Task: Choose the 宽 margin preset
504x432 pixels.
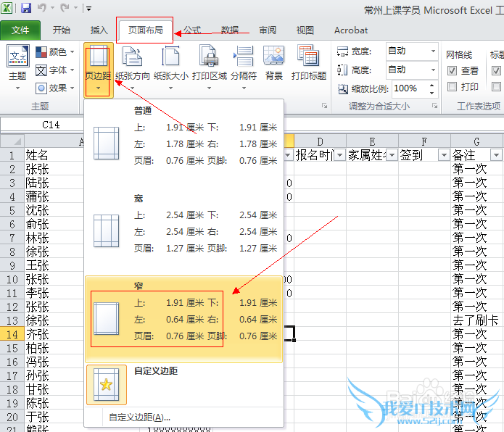Action: (x=184, y=231)
